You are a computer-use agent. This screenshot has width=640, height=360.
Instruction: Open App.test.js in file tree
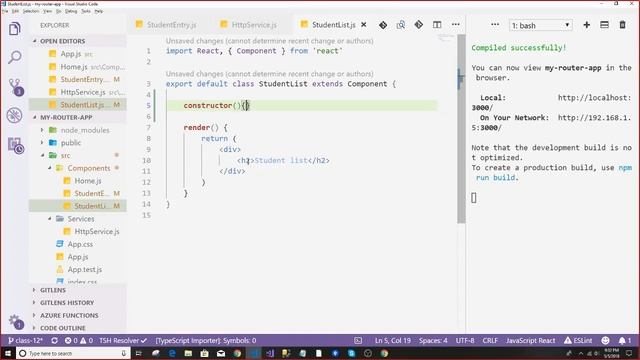(78, 269)
